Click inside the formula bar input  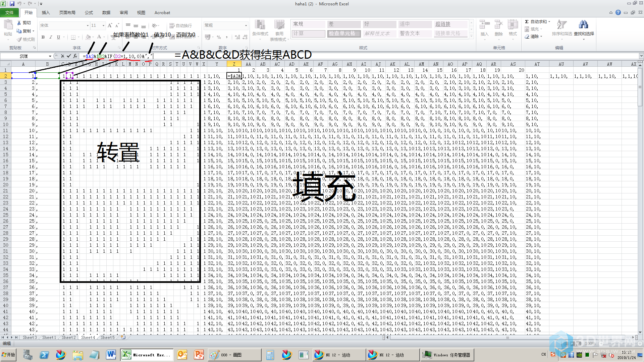360,56
